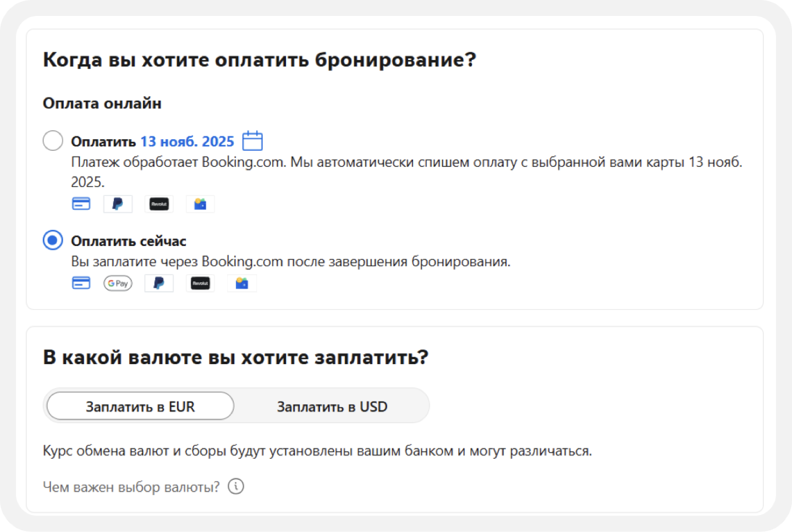
Task: Click PayPal icon under the 13 нояб. option
Action: (x=118, y=204)
